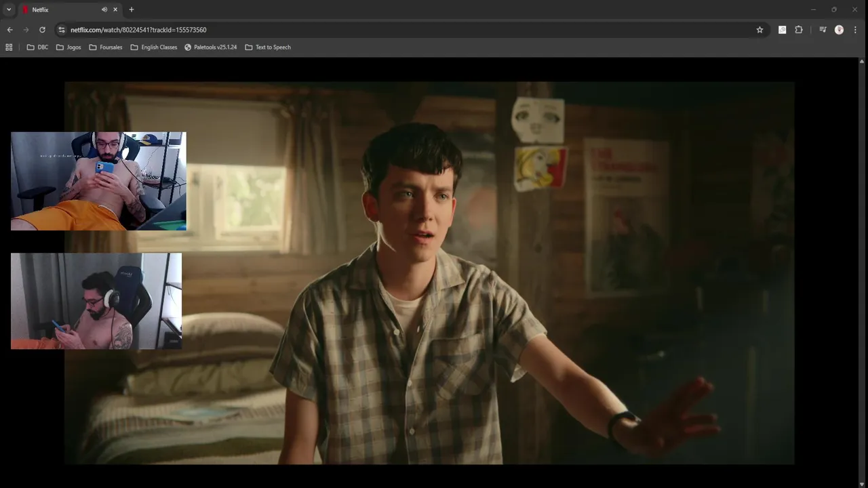The height and width of the screenshot is (488, 868).
Task: Open the Chrome three-dot menu
Action: [855, 30]
